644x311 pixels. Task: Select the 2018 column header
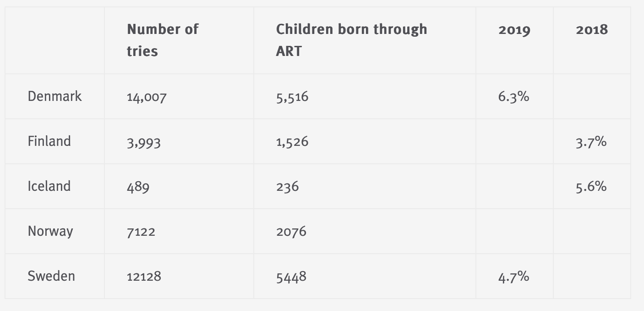click(x=592, y=30)
